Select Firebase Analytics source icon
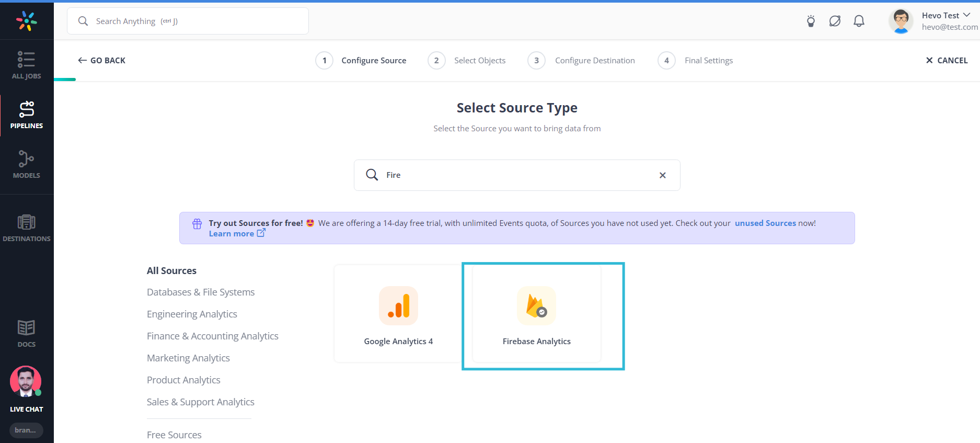This screenshot has width=980, height=443. click(x=537, y=305)
